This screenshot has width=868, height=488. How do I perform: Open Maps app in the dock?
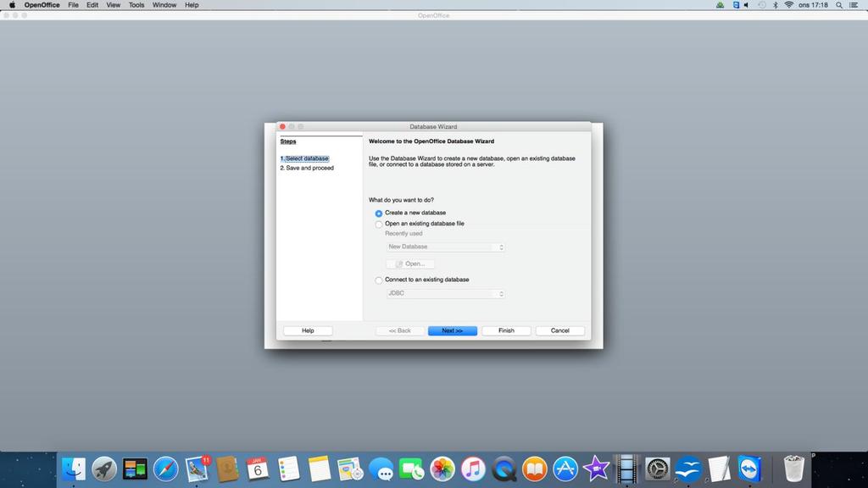(x=350, y=469)
